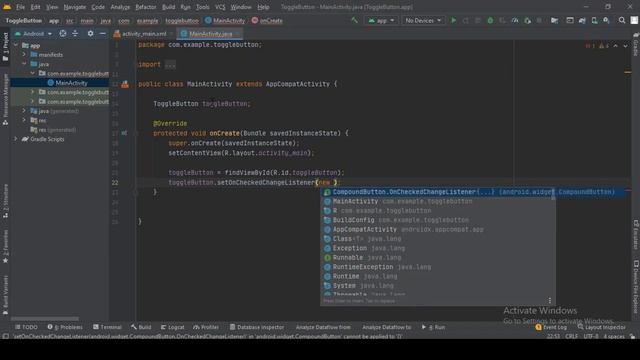This screenshot has width=640, height=360.
Task: Click the onCreate breadcrumb in navigation bar
Action: (267, 20)
